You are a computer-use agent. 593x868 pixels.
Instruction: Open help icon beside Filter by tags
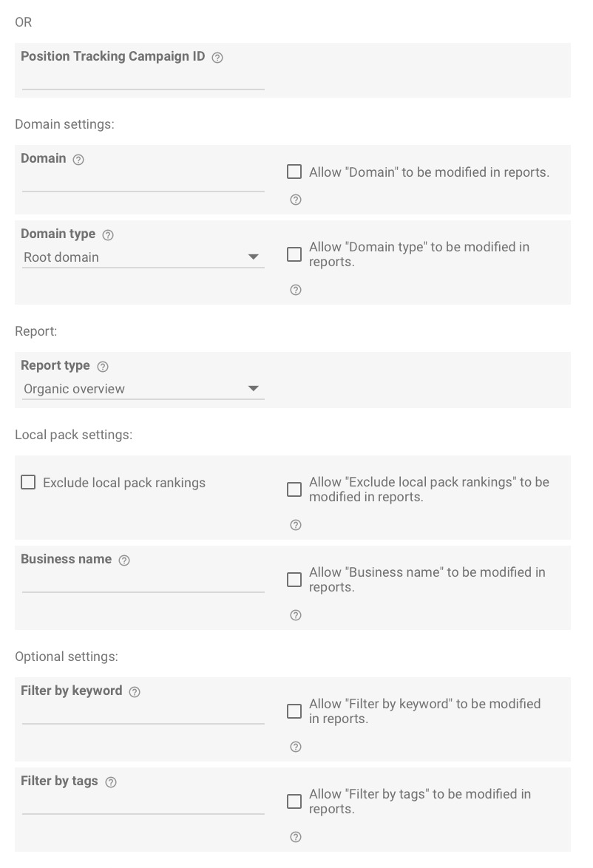[x=111, y=782]
